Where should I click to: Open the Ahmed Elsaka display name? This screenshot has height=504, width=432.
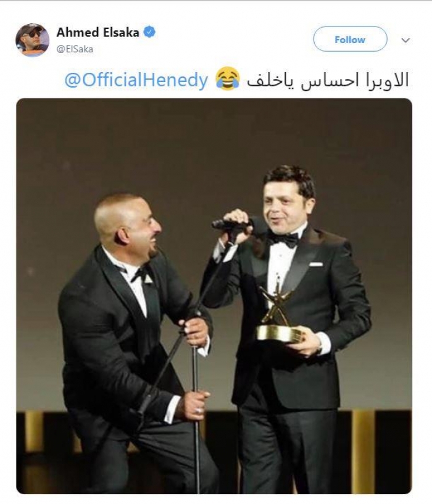[x=98, y=32]
